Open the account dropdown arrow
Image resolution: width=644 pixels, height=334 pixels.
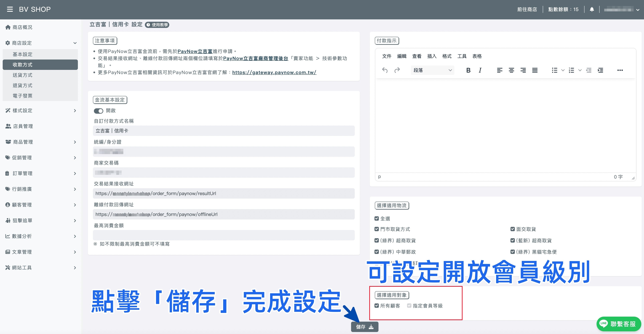[637, 10]
